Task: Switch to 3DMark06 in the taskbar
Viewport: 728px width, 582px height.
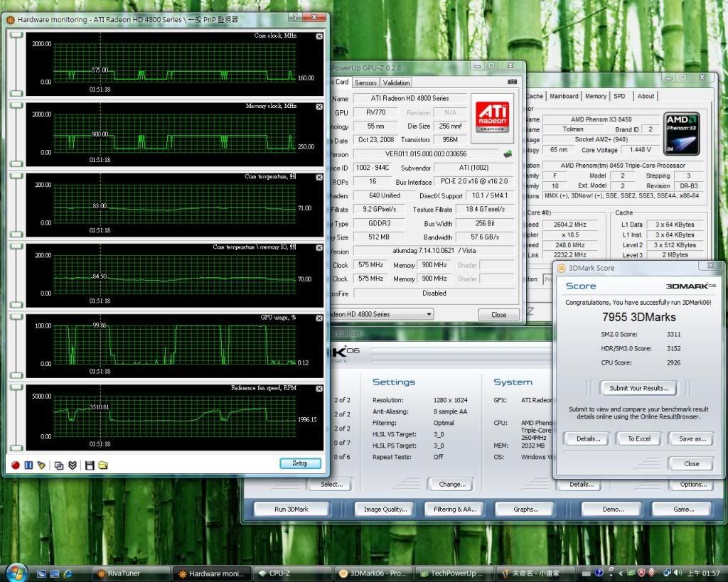Action: [373, 573]
